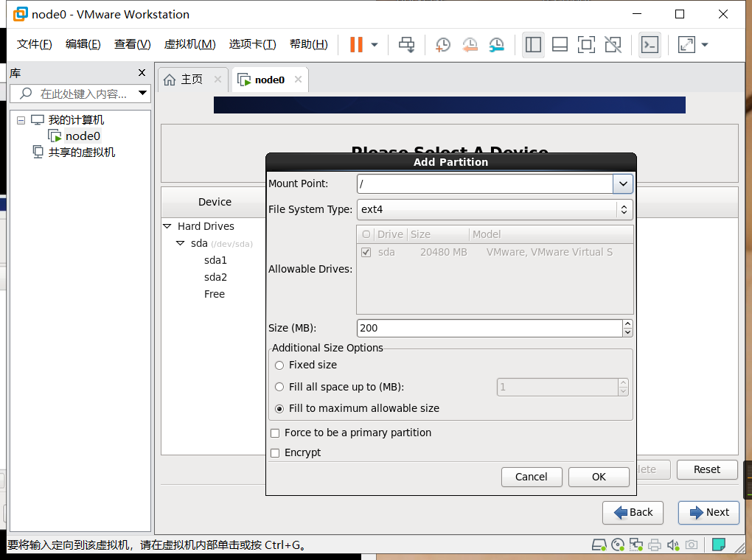
Task: Open the snapshot manager icon
Action: click(x=496, y=45)
